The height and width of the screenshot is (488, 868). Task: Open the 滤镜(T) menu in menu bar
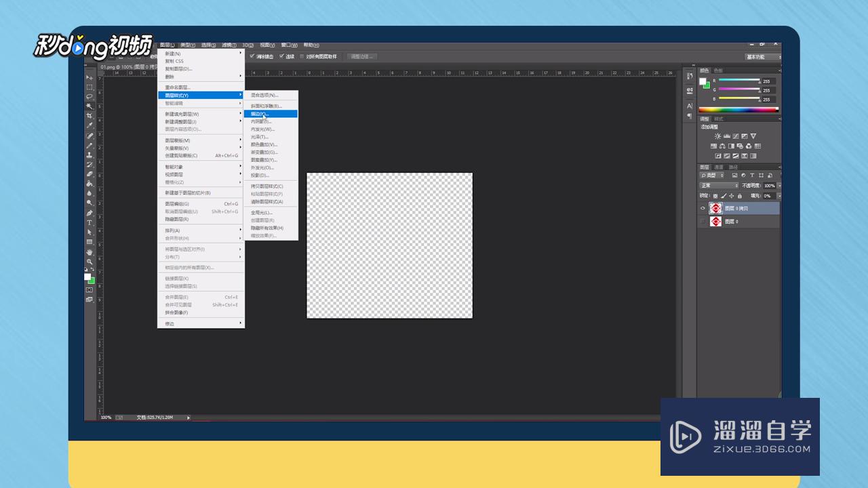pyautogui.click(x=229, y=45)
